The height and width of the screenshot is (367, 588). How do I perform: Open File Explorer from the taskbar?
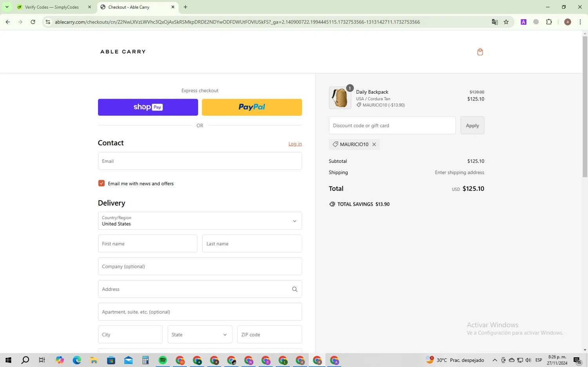94,360
